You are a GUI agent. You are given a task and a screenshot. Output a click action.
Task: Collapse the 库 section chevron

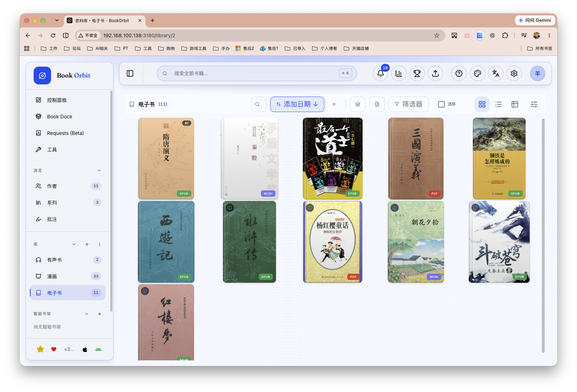coord(74,244)
